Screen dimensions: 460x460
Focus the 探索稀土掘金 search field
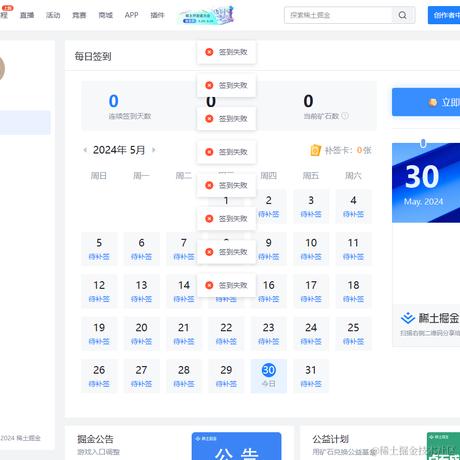pos(338,15)
